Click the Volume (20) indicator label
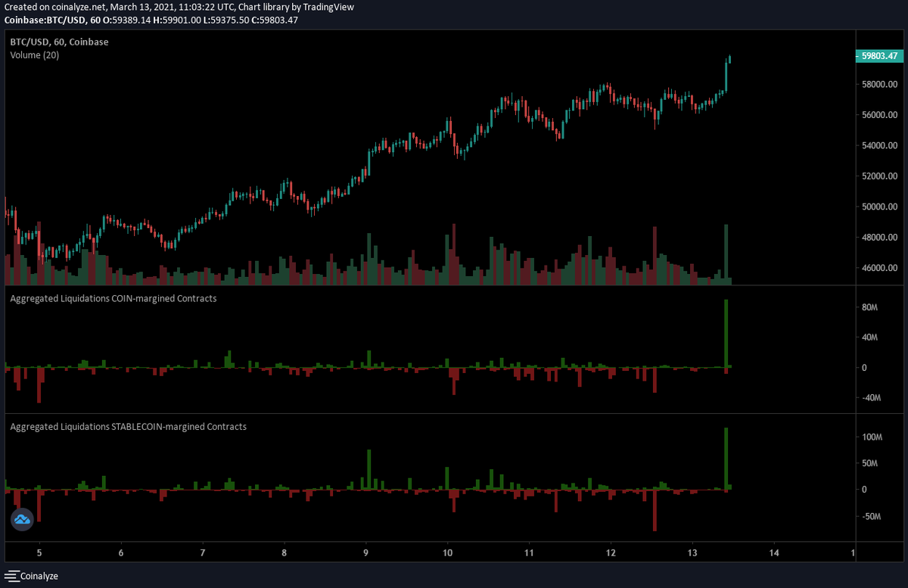Image resolution: width=908 pixels, height=588 pixels. click(x=35, y=54)
